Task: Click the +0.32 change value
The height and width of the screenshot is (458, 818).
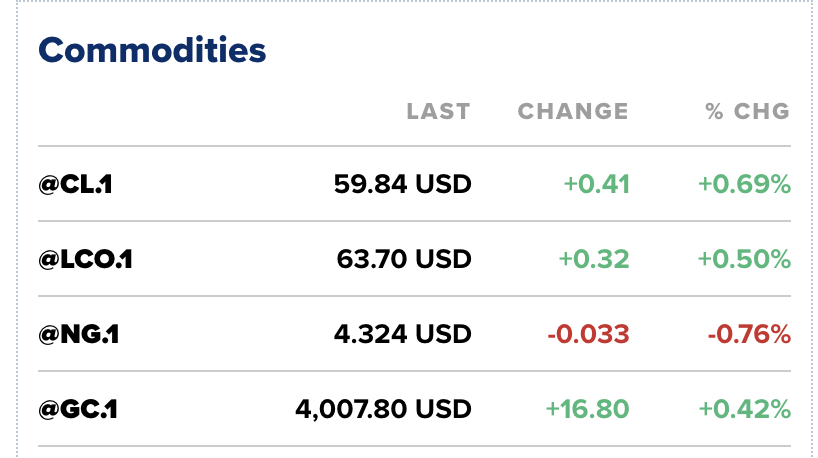Action: point(594,259)
